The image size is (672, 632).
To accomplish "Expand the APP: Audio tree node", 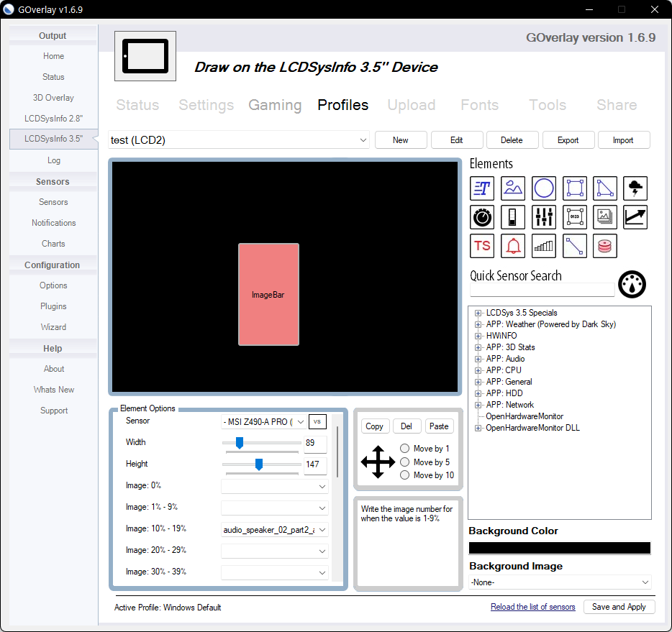I will 478,359.
